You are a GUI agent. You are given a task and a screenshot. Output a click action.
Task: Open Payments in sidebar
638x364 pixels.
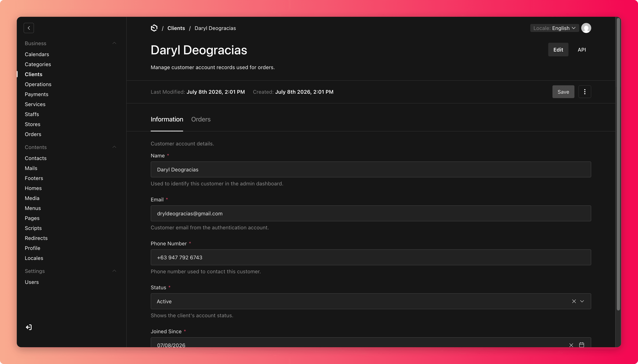click(x=37, y=94)
